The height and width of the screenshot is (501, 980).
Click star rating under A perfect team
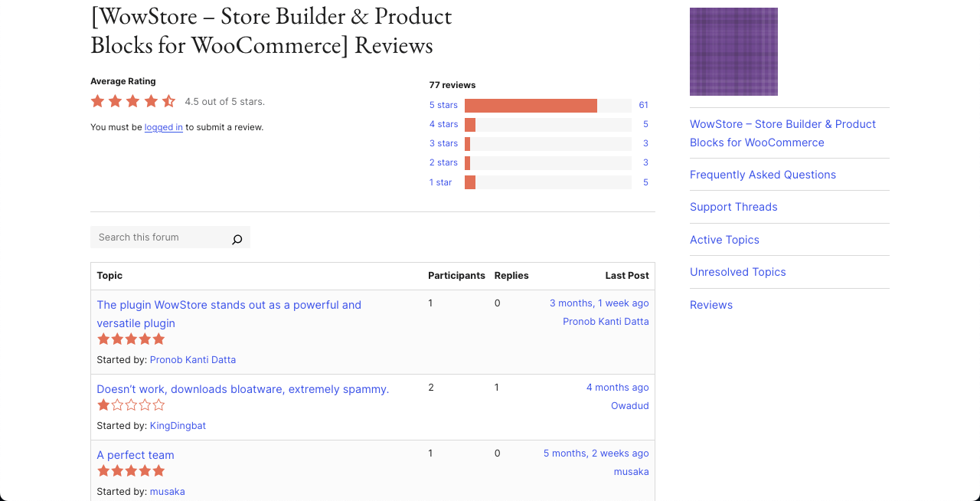(131, 471)
